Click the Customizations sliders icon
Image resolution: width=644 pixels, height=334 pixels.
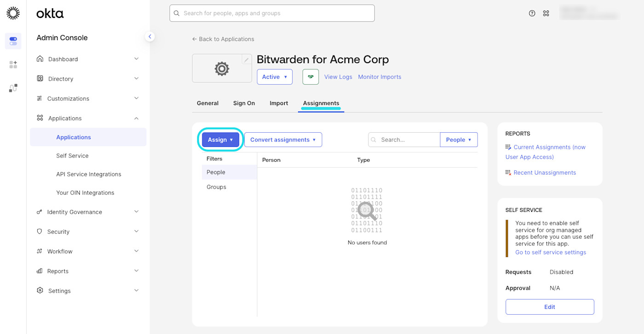point(39,99)
